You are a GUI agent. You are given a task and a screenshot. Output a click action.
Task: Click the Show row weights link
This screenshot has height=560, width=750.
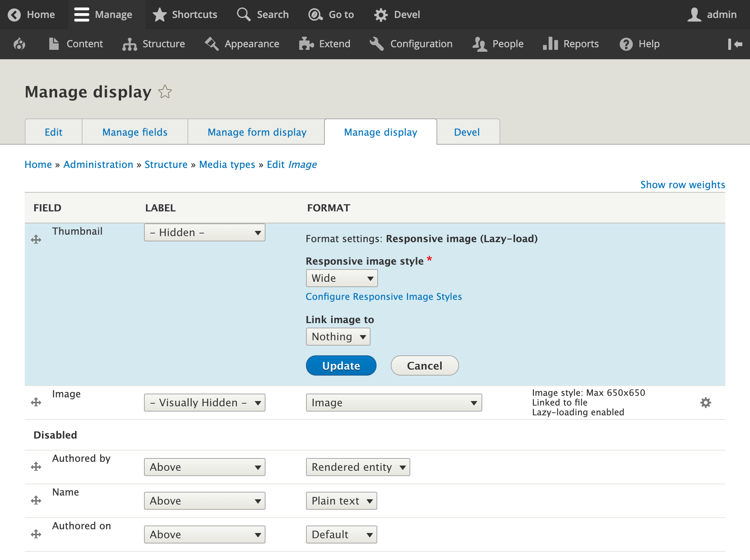682,184
